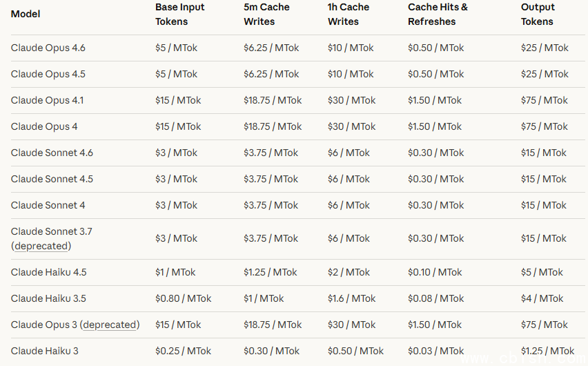Click the Claude Sonnet 4 output tokens price
The width and height of the screenshot is (588, 366).
point(545,205)
